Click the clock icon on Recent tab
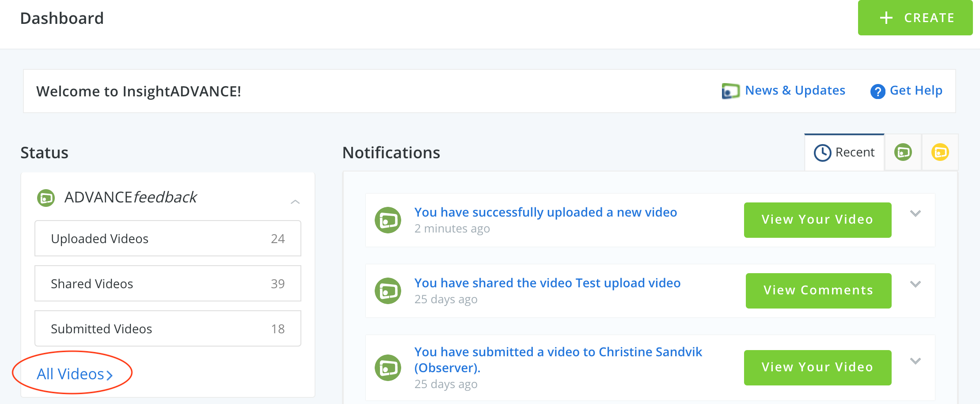The height and width of the screenshot is (404, 980). [822, 153]
